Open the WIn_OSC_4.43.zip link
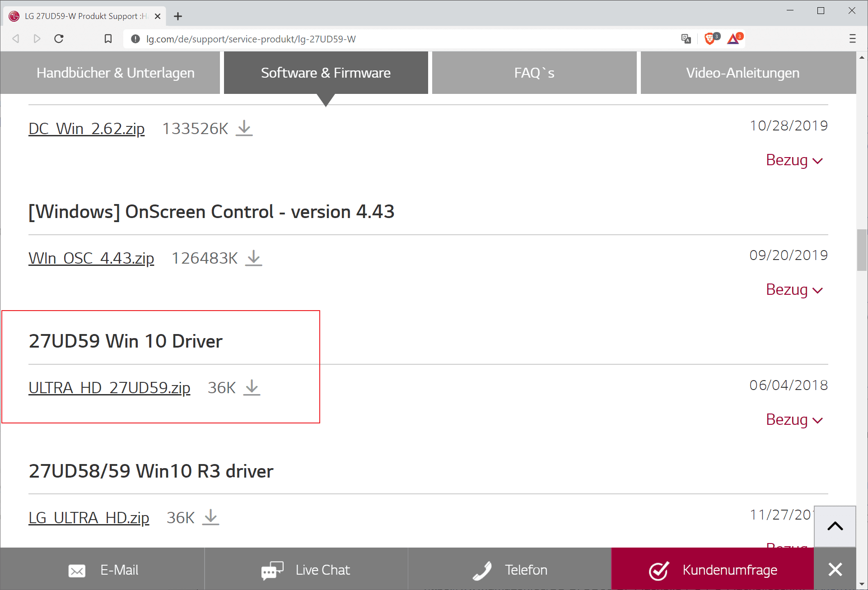The width and height of the screenshot is (868, 590). click(91, 258)
